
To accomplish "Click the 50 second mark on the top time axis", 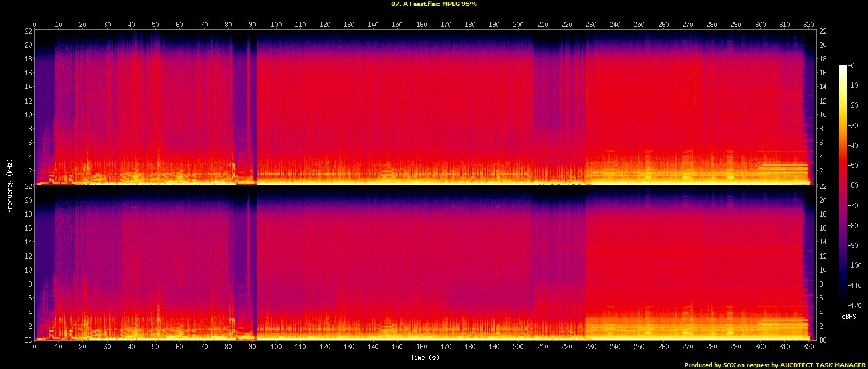I will [155, 25].
